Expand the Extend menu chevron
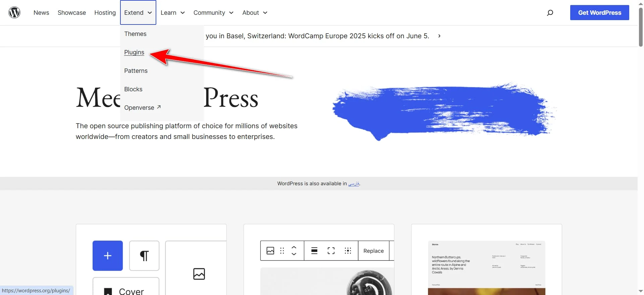This screenshot has height=295, width=644. click(x=150, y=13)
